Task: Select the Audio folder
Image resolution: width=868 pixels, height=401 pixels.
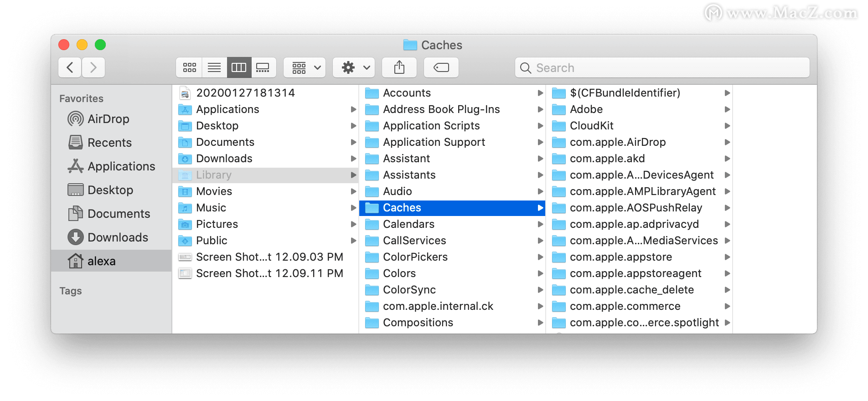Action: [x=452, y=191]
